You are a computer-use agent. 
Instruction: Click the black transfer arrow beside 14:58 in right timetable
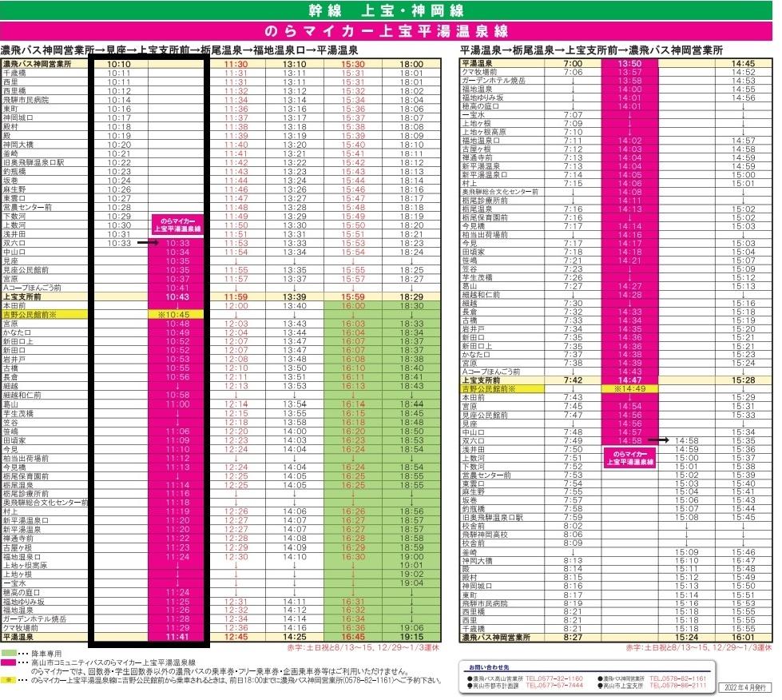click(x=658, y=439)
